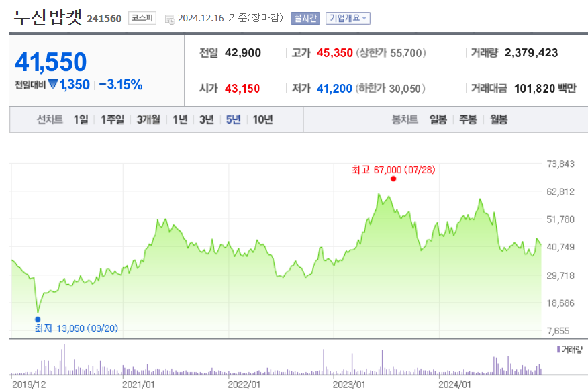The width and height of the screenshot is (588, 392).
Task: Click the 상한가 55,700 upper limit text
Action: click(391, 53)
